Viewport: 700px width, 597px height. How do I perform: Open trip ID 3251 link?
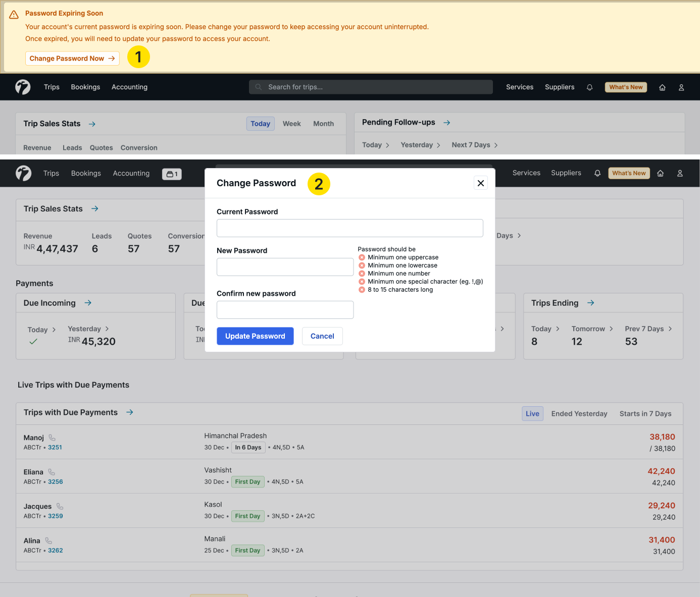[55, 448]
